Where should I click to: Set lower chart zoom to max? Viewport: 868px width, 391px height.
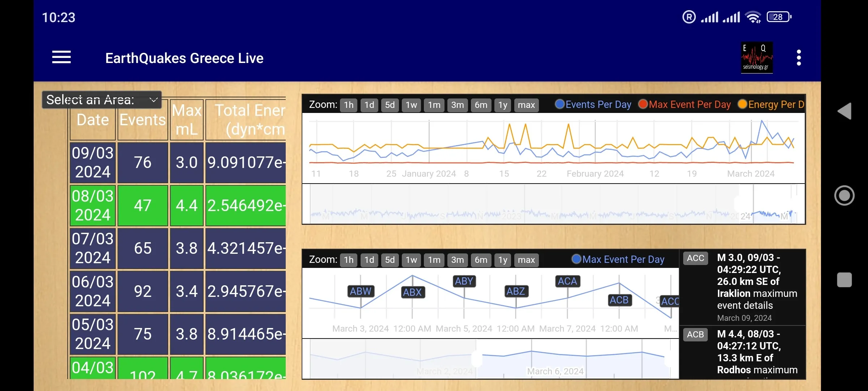[526, 260]
